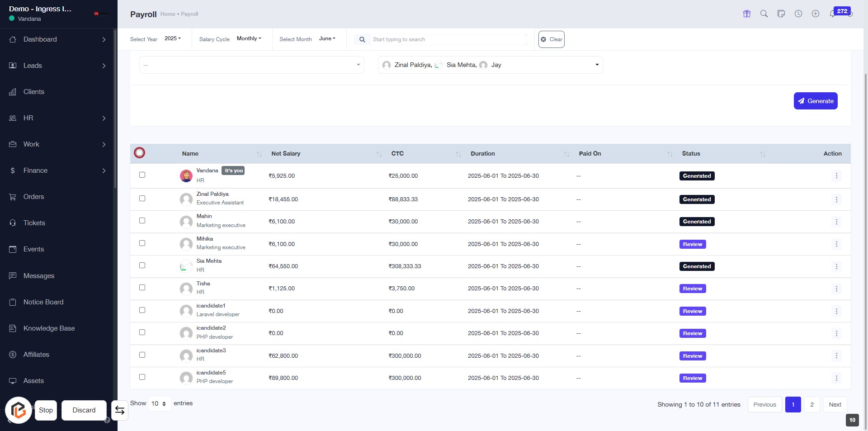Go to pagination page 2

point(811,405)
